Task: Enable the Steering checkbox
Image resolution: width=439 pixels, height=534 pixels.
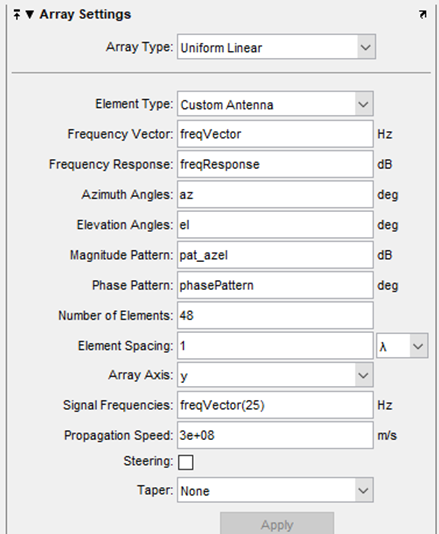Action: click(186, 462)
